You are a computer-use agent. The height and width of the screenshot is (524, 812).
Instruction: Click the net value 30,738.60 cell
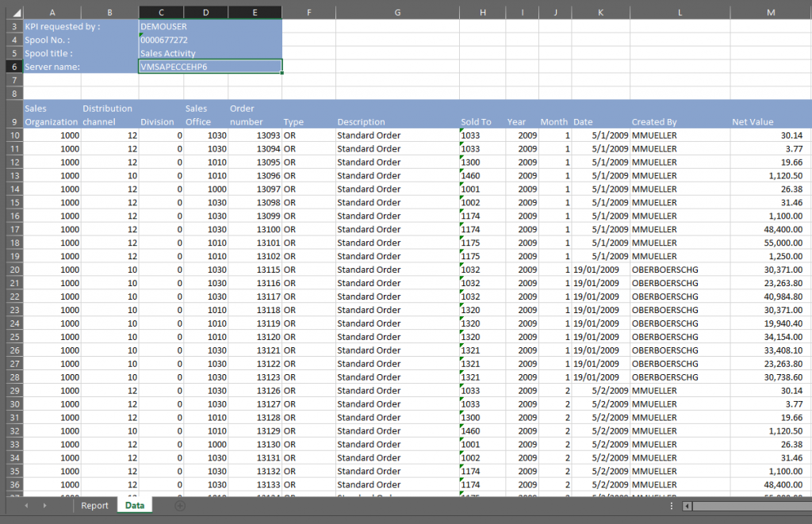(771, 377)
